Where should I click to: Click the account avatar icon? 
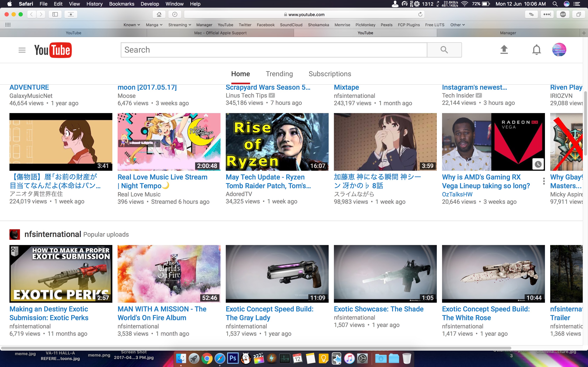[x=559, y=50]
